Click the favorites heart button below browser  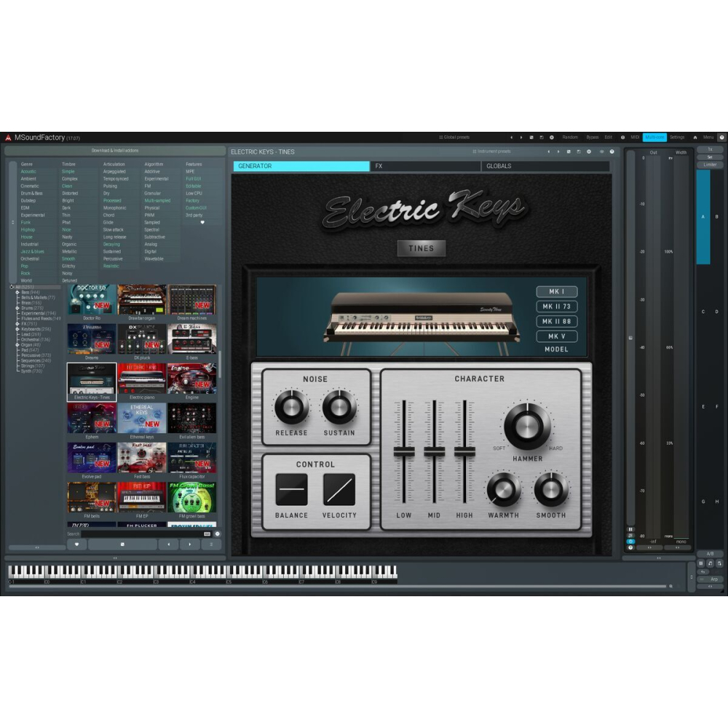(77, 544)
